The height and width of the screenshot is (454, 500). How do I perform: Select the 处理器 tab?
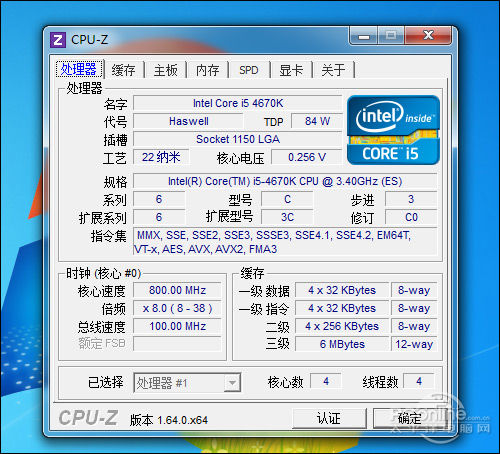[x=79, y=69]
